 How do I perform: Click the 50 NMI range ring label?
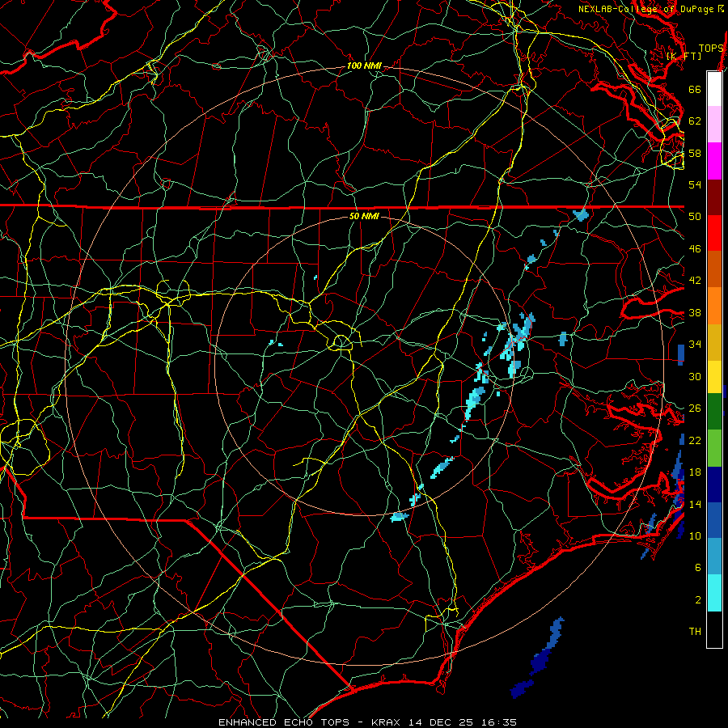coord(364,216)
